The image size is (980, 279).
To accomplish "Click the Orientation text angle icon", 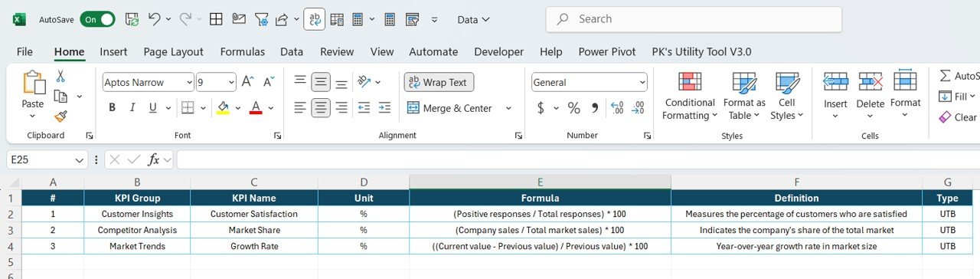I will click(x=364, y=82).
